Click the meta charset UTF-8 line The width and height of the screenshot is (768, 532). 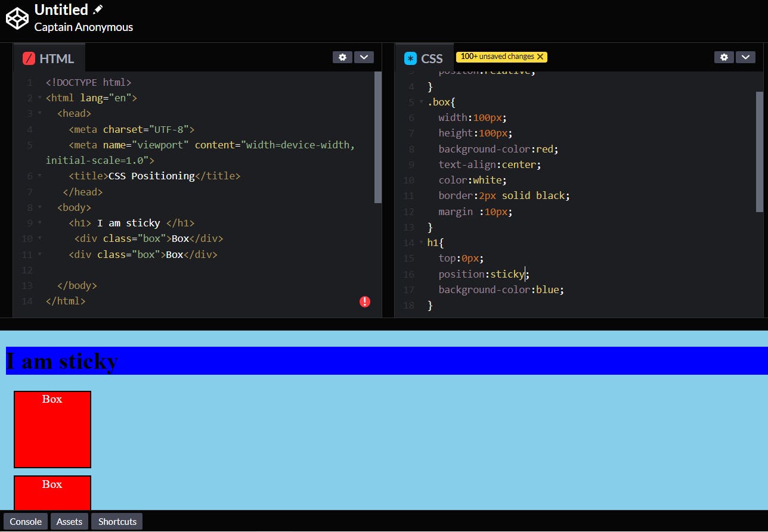132,129
